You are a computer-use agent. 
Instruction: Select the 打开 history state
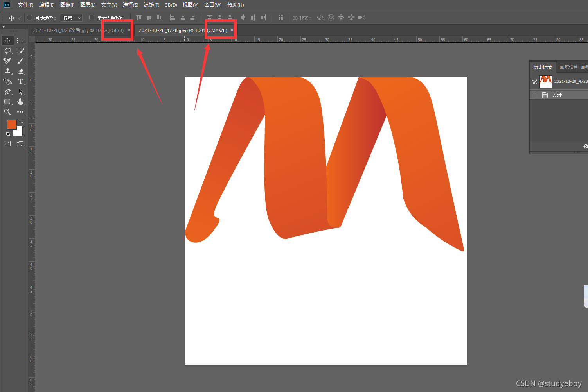click(559, 95)
